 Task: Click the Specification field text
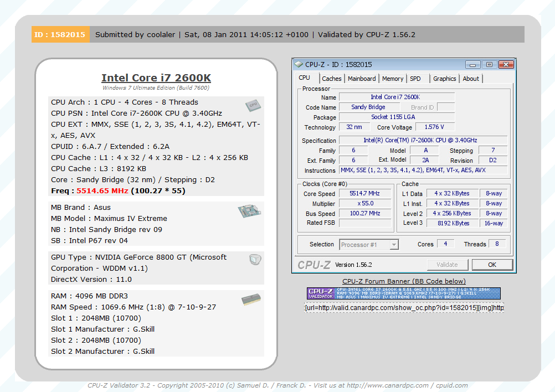point(423,140)
